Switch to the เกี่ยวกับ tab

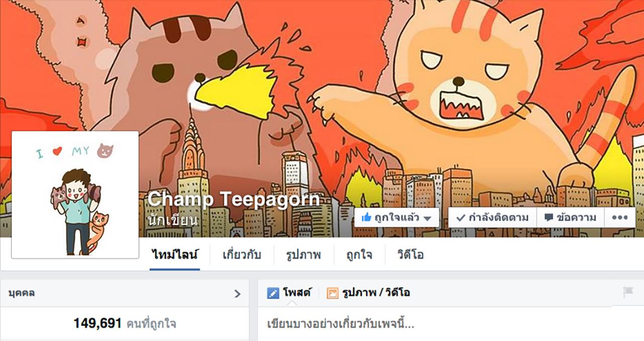[242, 254]
